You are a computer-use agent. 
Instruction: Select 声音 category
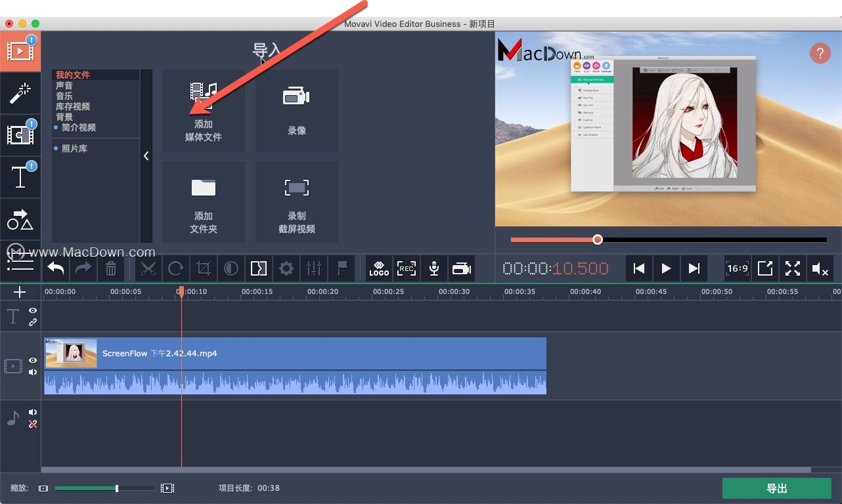click(x=64, y=85)
